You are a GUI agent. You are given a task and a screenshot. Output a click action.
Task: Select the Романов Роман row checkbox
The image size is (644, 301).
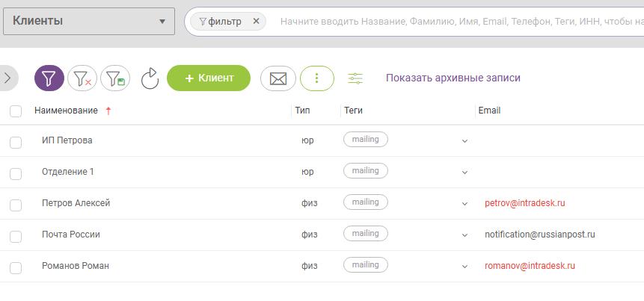16,267
